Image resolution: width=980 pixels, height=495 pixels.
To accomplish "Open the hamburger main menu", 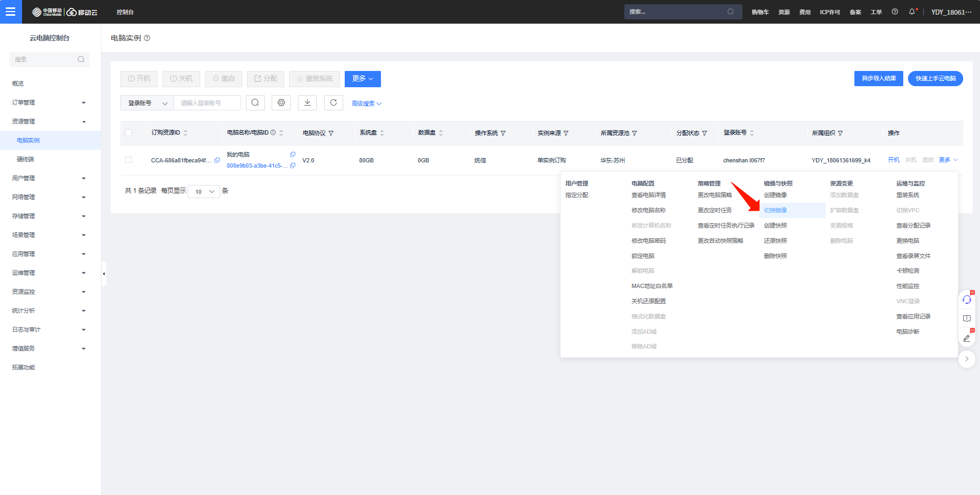I will [11, 12].
